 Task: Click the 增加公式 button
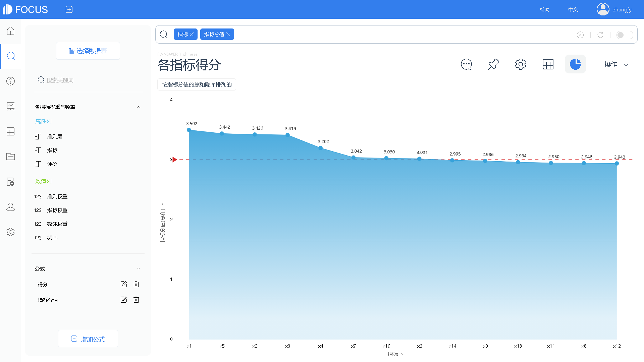pos(88,339)
